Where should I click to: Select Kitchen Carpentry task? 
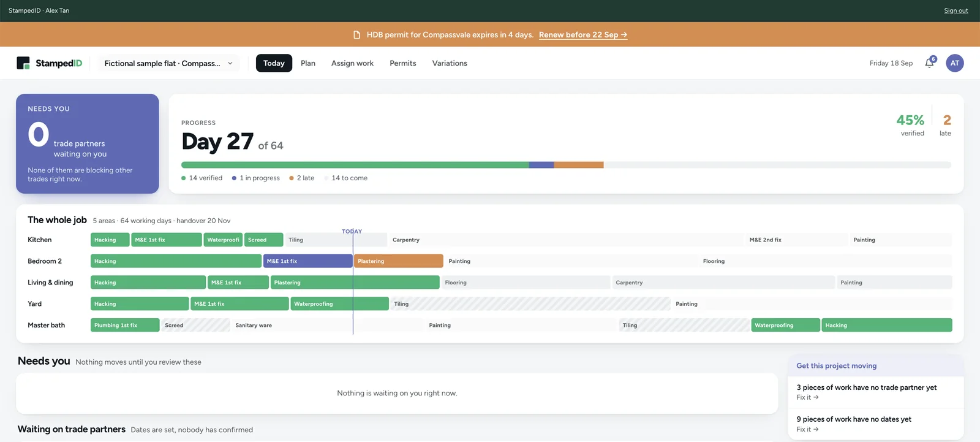pyautogui.click(x=566, y=240)
